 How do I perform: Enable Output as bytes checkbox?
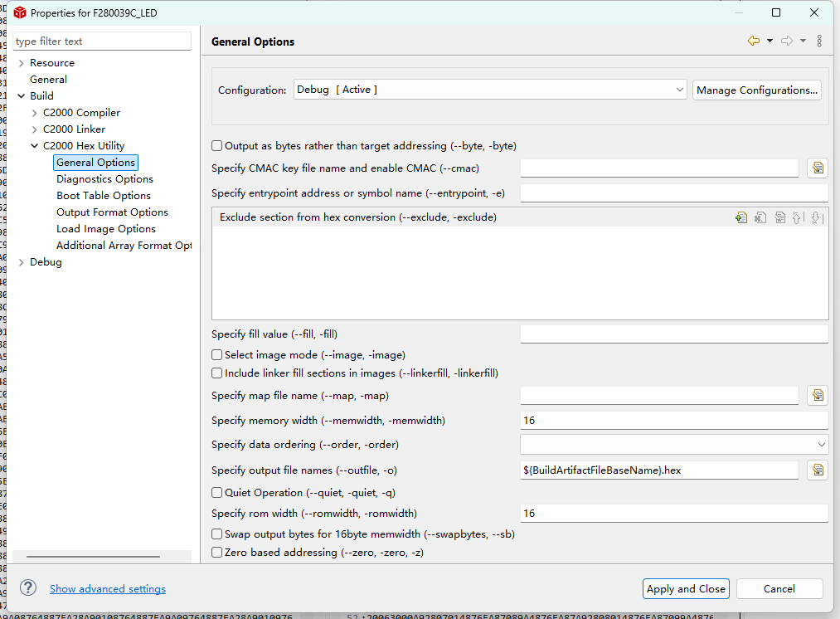pyautogui.click(x=217, y=146)
